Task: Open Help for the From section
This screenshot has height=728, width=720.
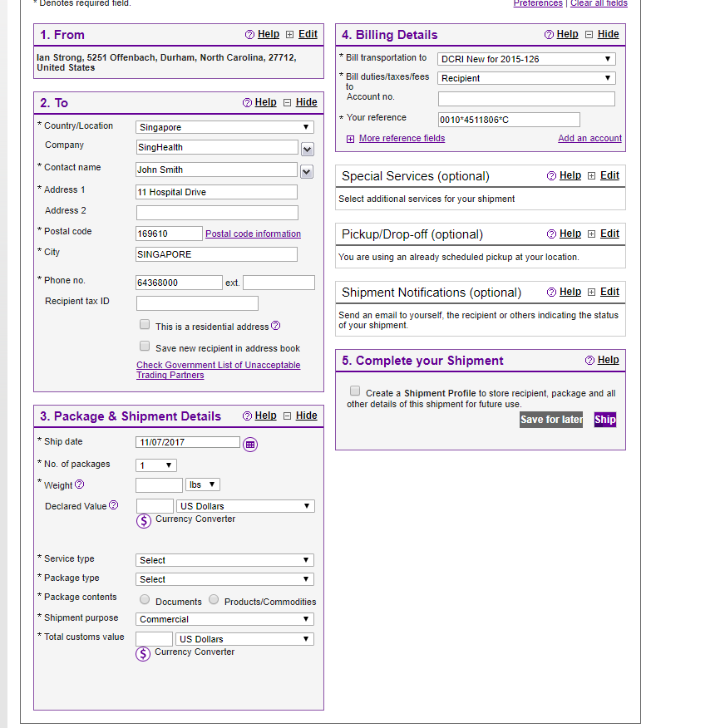Action: [x=268, y=34]
